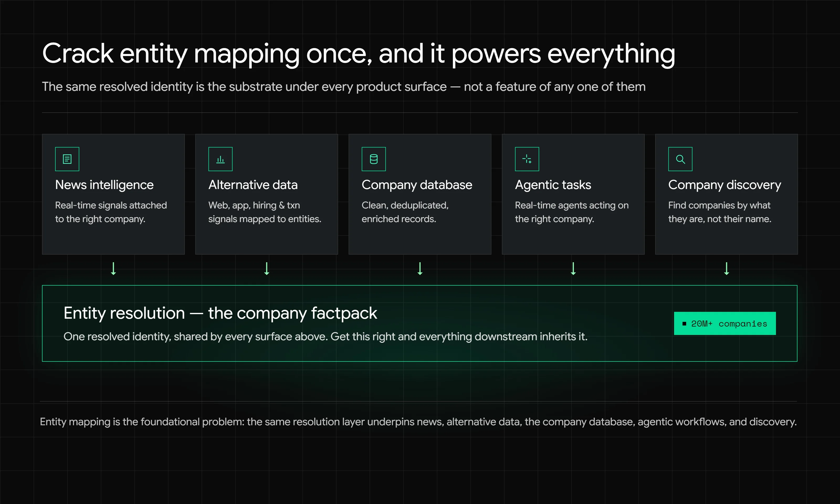Click 'Entity resolution — the company factpack' heading
This screenshot has width=840, height=504.
(x=220, y=313)
